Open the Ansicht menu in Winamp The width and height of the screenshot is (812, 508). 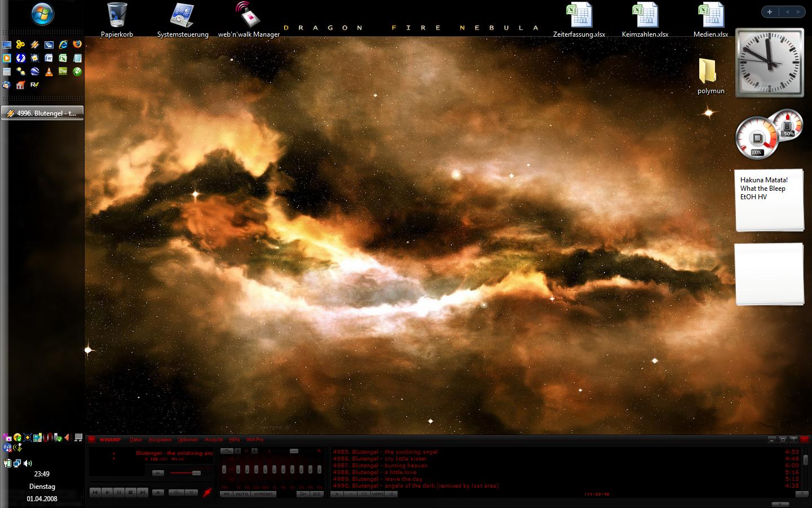tap(214, 440)
